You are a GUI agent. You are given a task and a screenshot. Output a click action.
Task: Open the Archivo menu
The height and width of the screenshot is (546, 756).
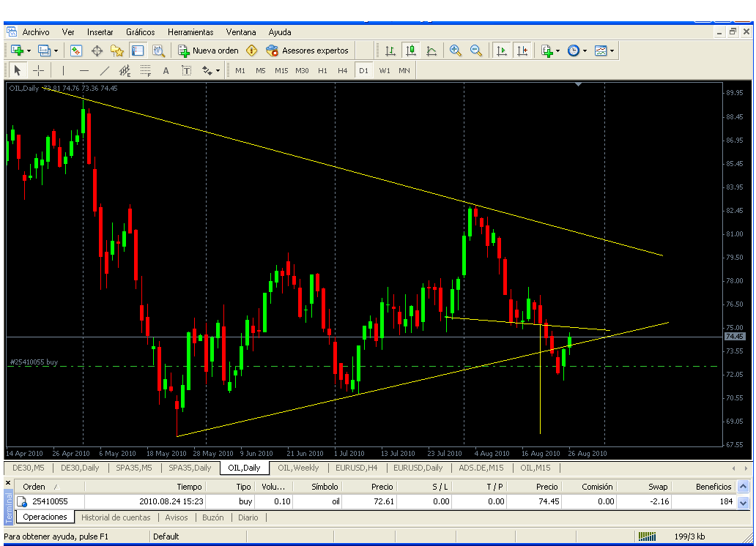36,32
